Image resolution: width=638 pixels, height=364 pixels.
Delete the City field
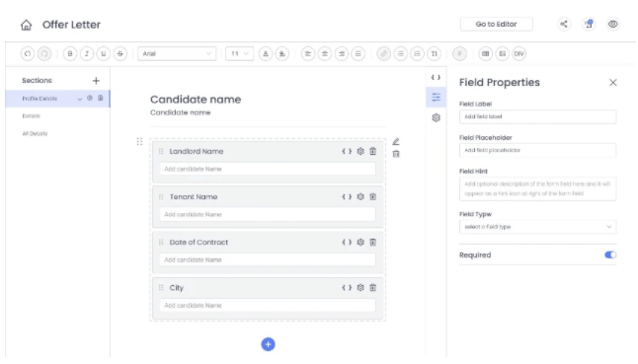pos(372,288)
